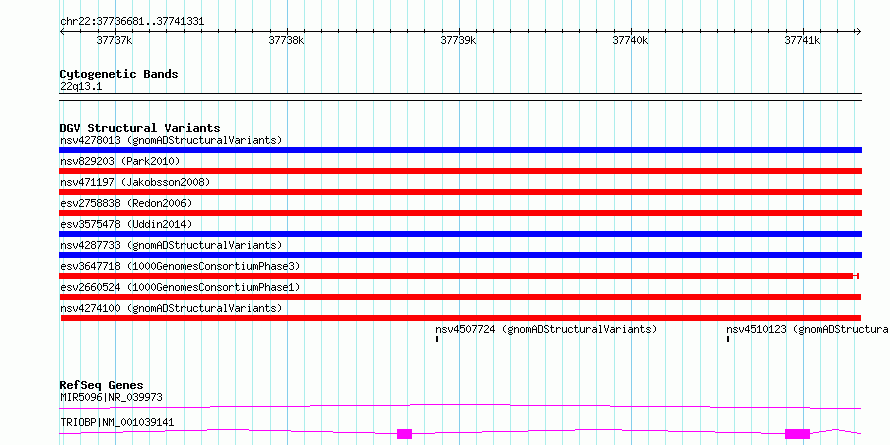
Task: Click the right arrow of the ruler
Action: coord(858,31)
